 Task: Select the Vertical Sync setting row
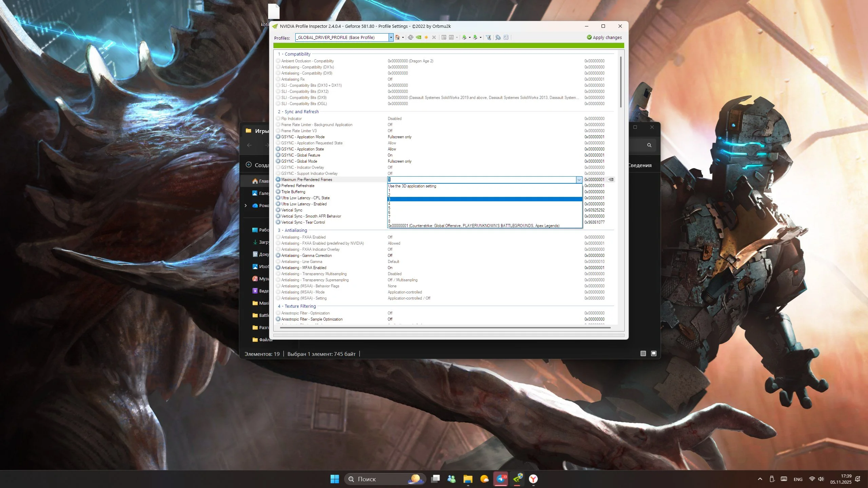pos(292,210)
